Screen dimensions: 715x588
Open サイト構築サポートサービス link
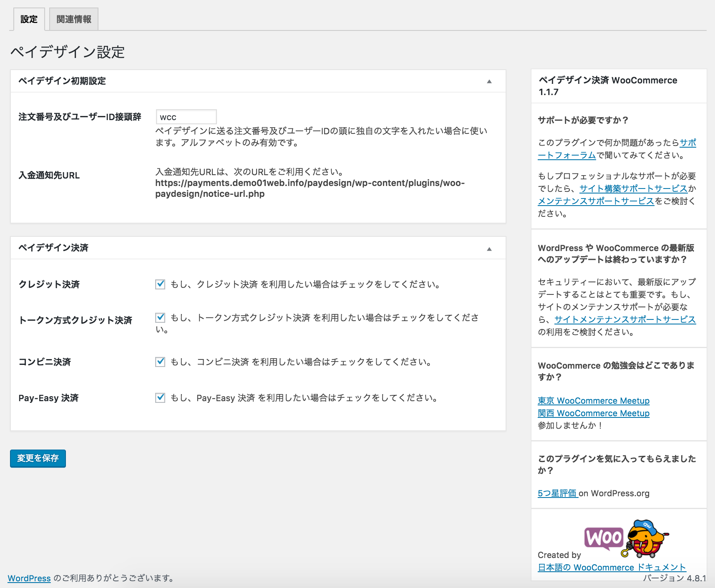click(x=633, y=188)
